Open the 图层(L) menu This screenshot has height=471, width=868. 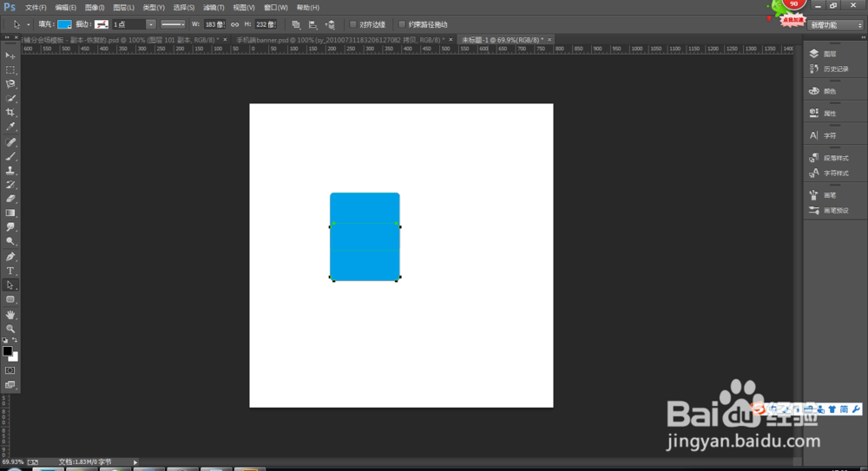click(x=123, y=8)
